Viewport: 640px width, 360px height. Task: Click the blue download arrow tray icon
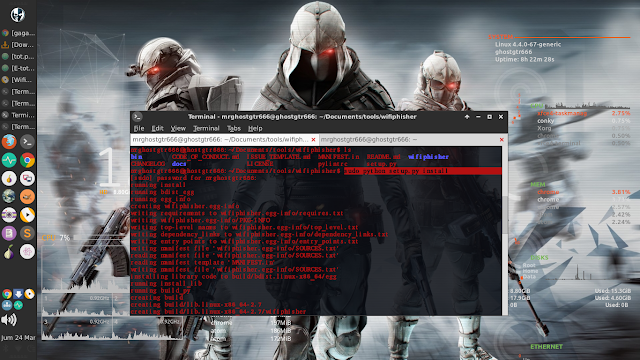pos(18,294)
